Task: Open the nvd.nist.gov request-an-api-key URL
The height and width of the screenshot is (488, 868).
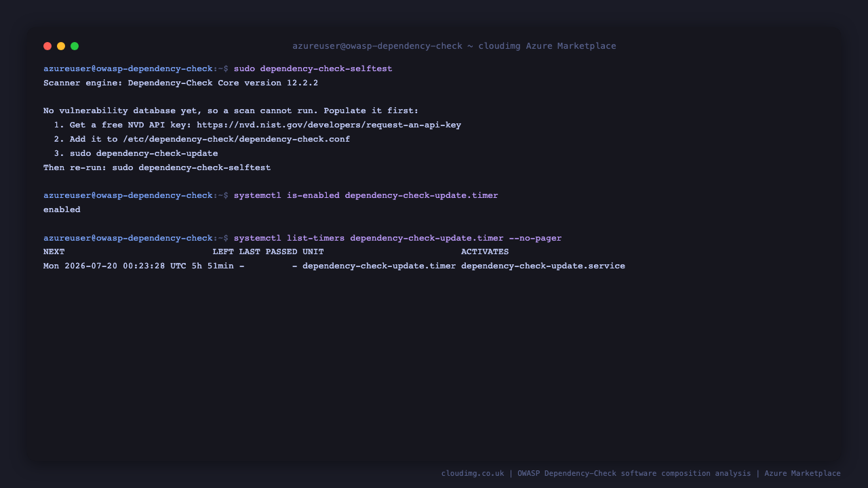Action: (x=329, y=125)
